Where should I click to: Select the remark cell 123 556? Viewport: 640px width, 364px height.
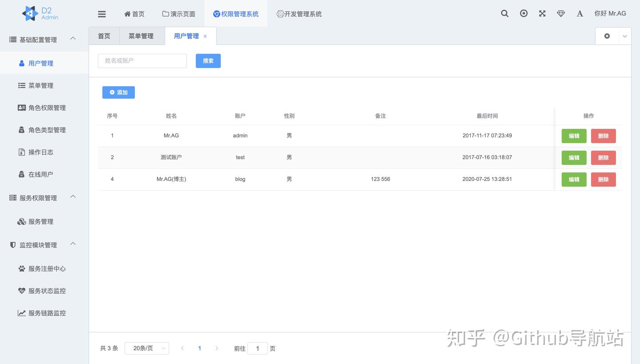[380, 179]
